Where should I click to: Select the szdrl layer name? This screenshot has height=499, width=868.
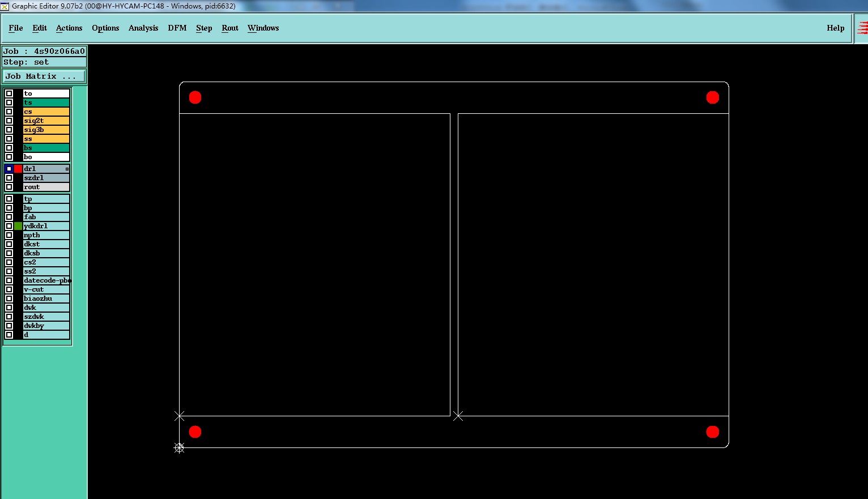(46, 178)
